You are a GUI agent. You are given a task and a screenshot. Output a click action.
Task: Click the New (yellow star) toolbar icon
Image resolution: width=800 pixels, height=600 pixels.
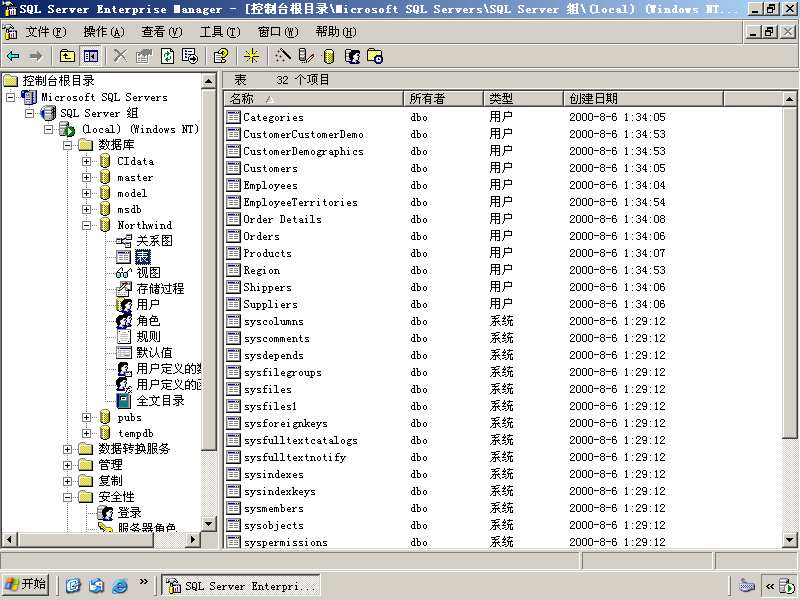(x=251, y=56)
